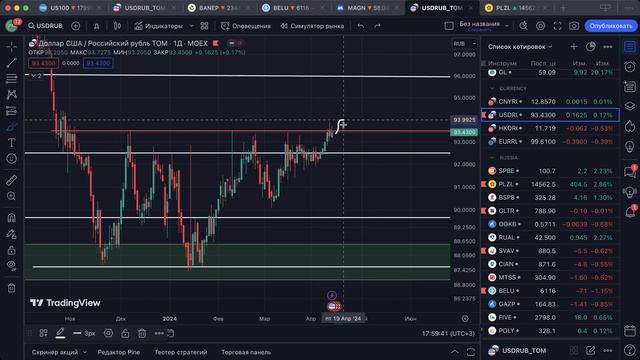Toggle the red flag on SVAV row
The height and width of the screenshot is (360, 640).
click(x=484, y=251)
